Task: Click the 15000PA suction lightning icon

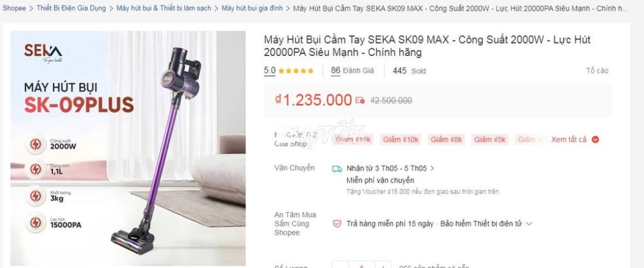Action: [x=35, y=222]
